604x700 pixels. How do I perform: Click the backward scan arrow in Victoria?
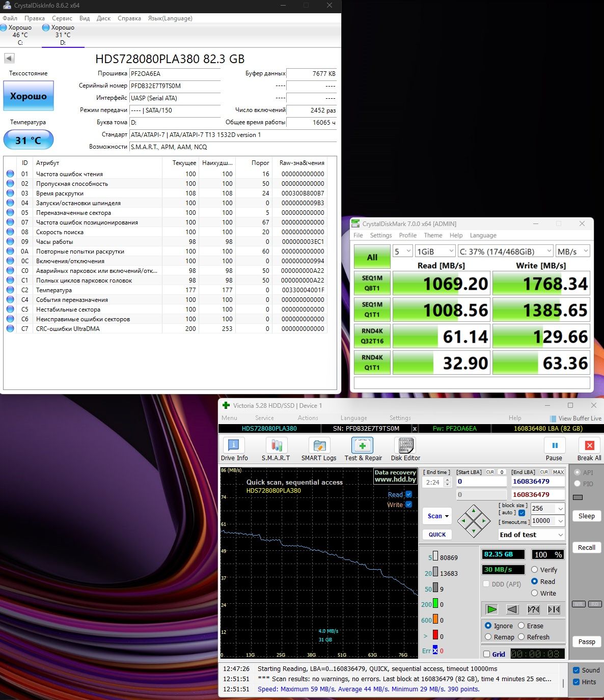coord(512,609)
